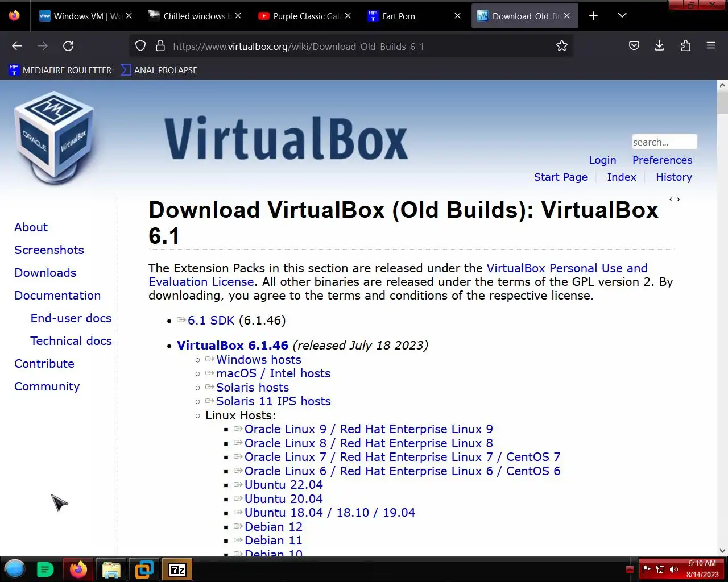This screenshot has width=728, height=582.
Task: Download Oracle Linux 8 package
Action: (x=369, y=443)
